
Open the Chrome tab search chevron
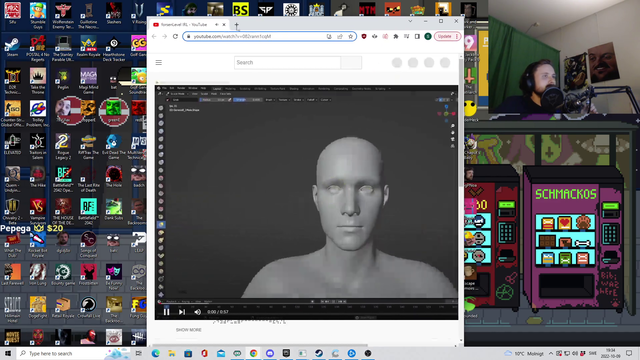410,21
